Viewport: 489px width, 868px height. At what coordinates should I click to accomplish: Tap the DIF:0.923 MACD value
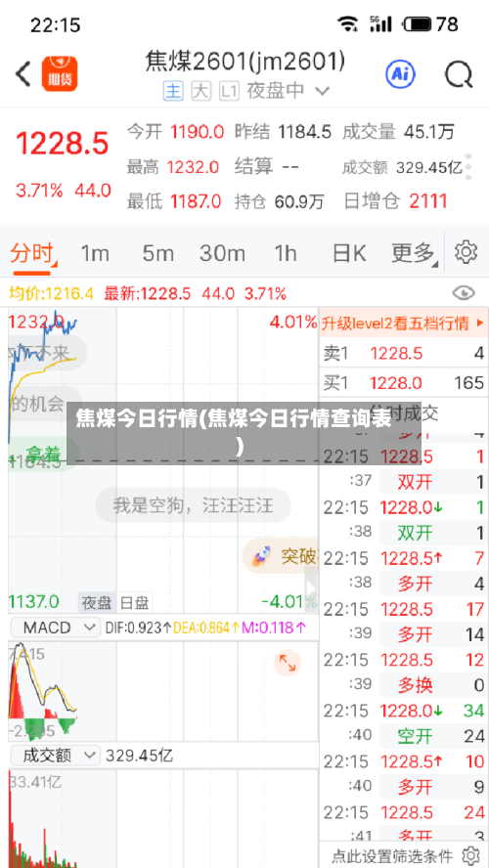pyautogui.click(x=139, y=628)
